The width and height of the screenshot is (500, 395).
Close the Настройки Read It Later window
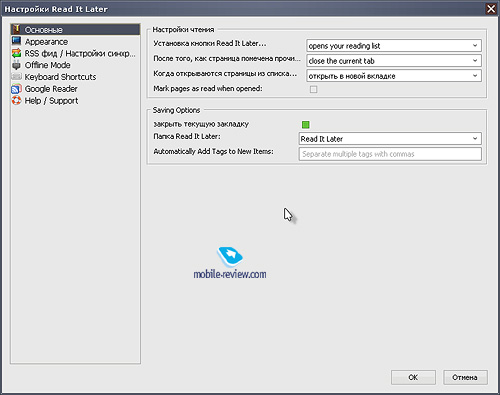point(491,9)
